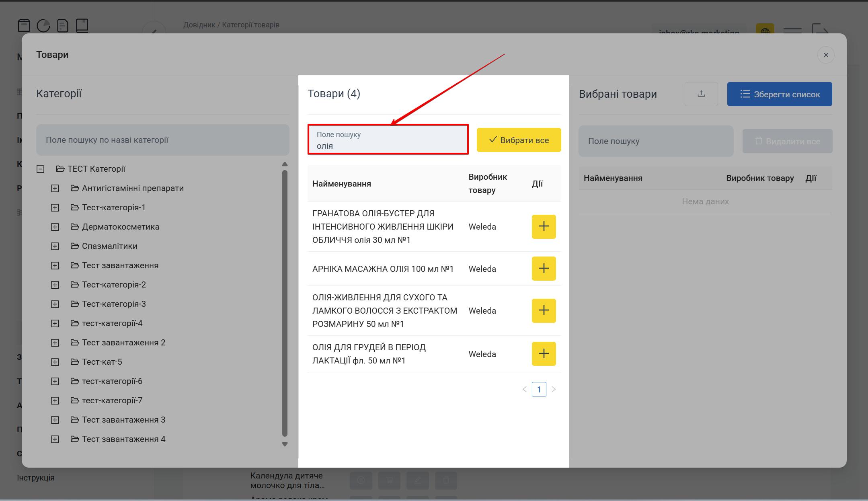The image size is (868, 501).
Task: Open the book reference icon in toolbar
Action: click(82, 26)
